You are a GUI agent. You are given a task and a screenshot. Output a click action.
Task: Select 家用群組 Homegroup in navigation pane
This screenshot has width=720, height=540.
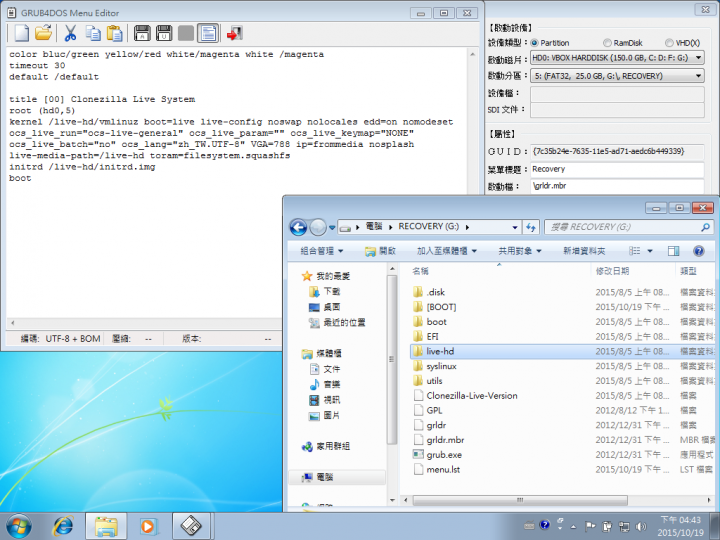pos(326,446)
